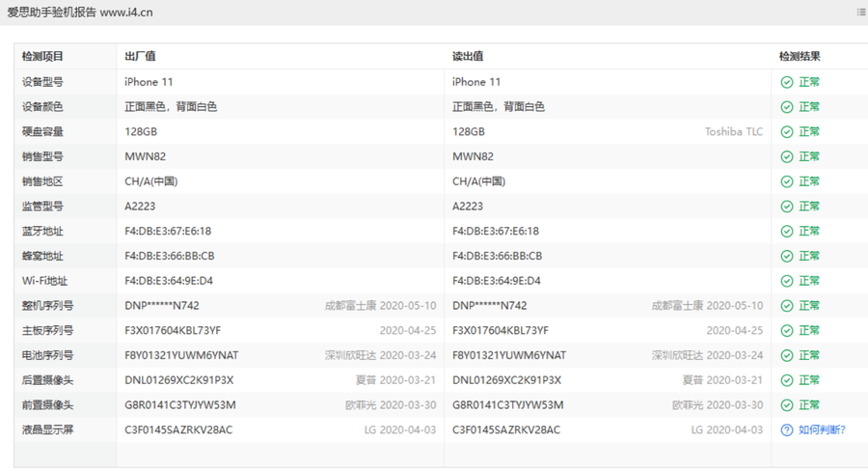868x471 pixels.
Task: Click factory-column 成都富士康 2020-05-10 note
Action: coord(380,306)
